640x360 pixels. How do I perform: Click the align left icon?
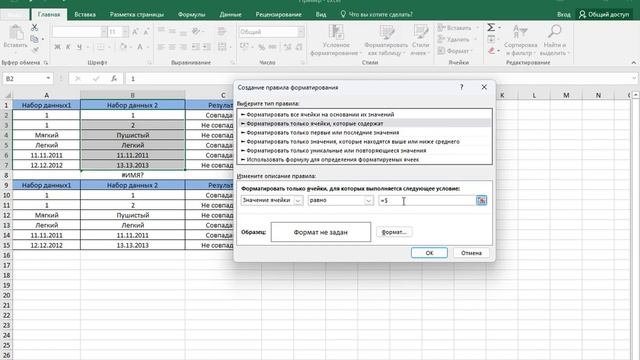[161, 47]
